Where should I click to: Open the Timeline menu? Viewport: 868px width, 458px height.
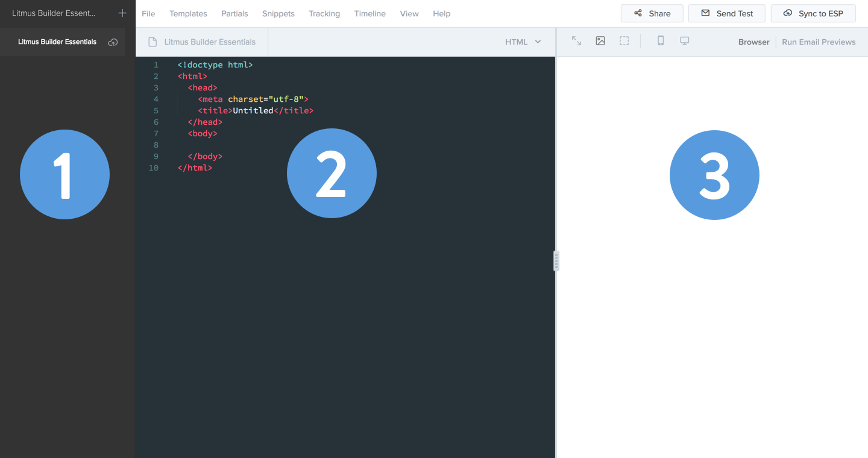pos(370,13)
